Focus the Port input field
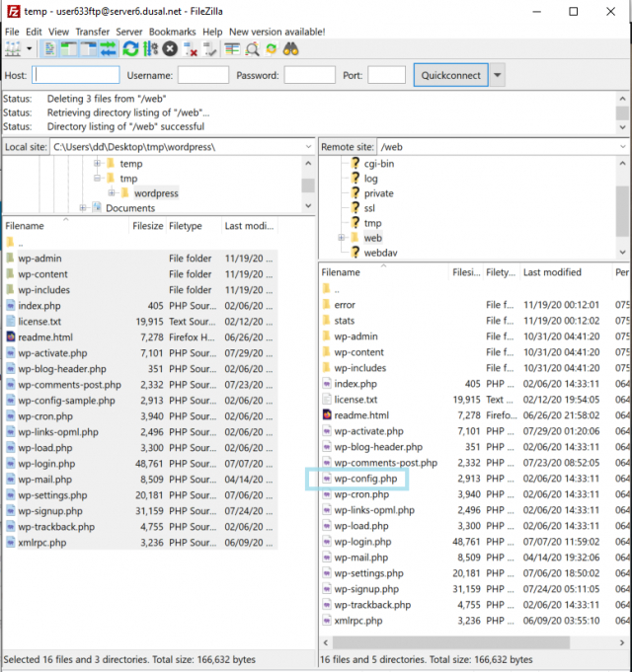632x672 pixels. point(386,75)
